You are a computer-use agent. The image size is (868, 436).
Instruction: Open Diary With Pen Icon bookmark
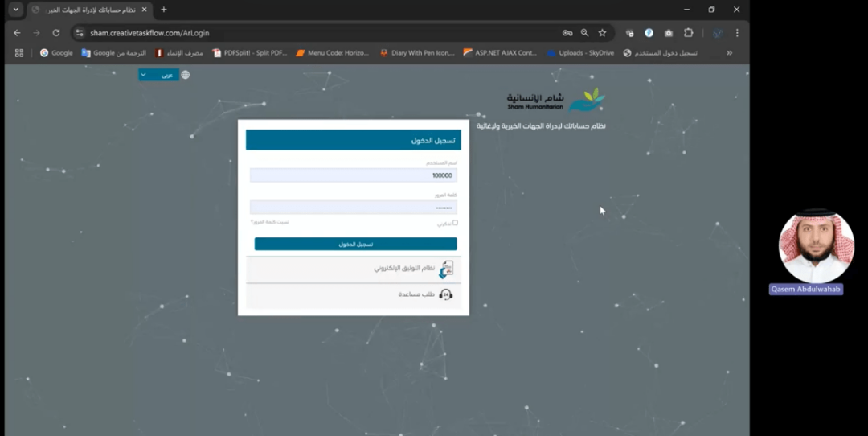click(417, 53)
